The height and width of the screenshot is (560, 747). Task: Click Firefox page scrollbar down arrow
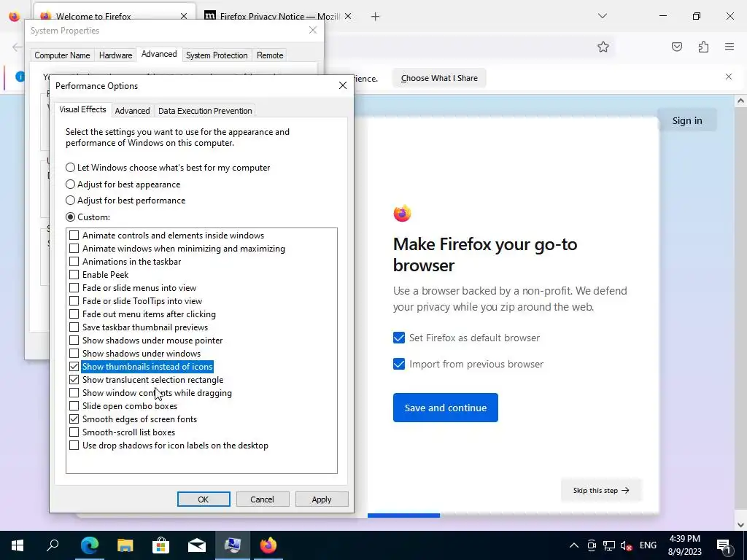pyautogui.click(x=740, y=525)
